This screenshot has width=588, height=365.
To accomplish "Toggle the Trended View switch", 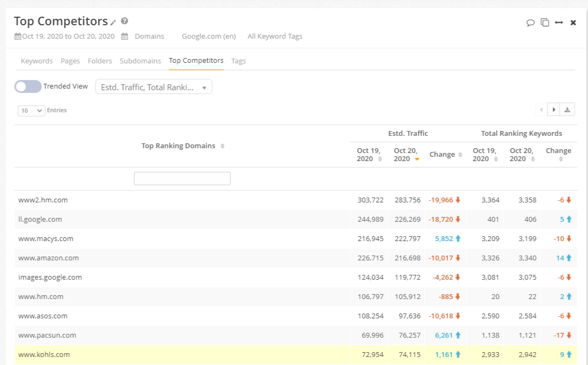I will tap(28, 86).
